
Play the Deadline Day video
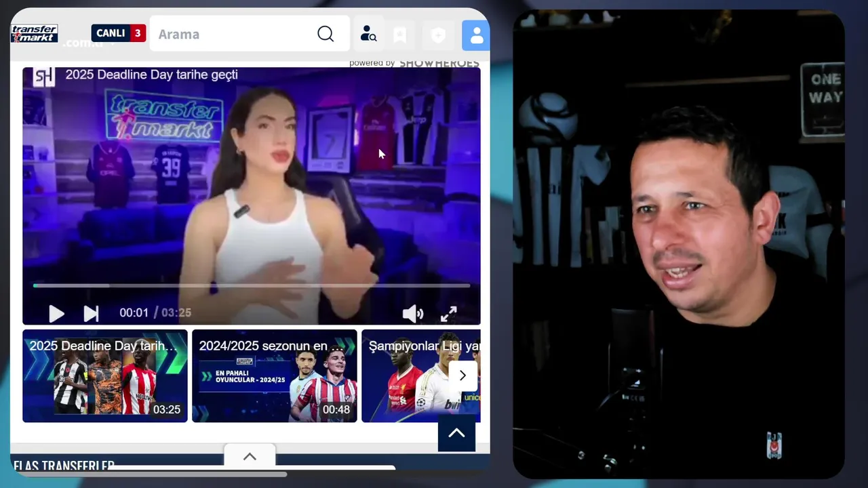click(56, 313)
